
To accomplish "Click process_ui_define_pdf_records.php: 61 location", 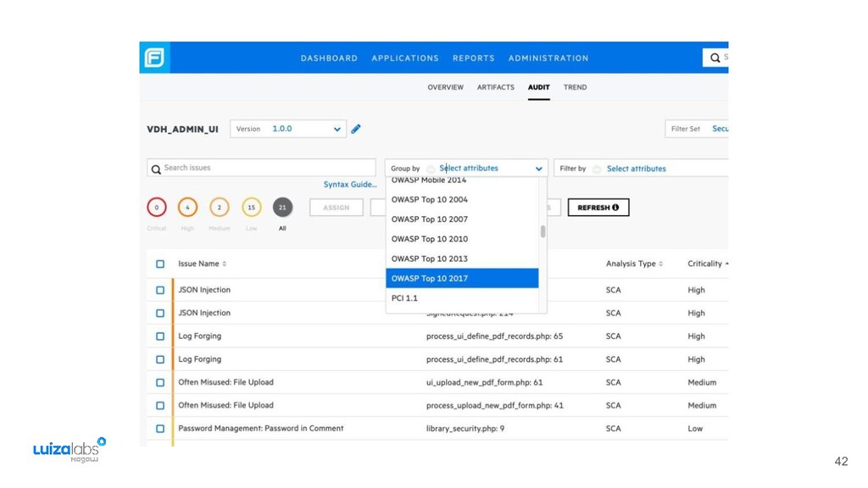I will (x=494, y=359).
